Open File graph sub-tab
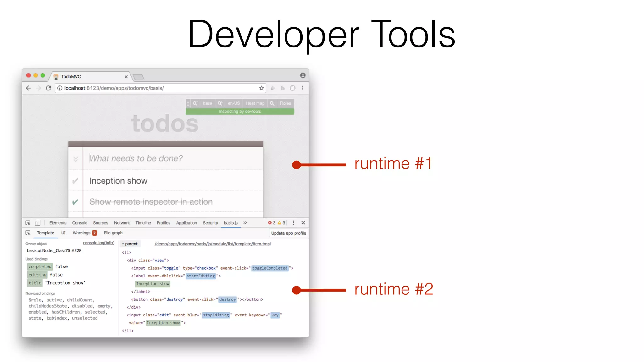The height and width of the screenshot is (362, 644). [113, 233]
